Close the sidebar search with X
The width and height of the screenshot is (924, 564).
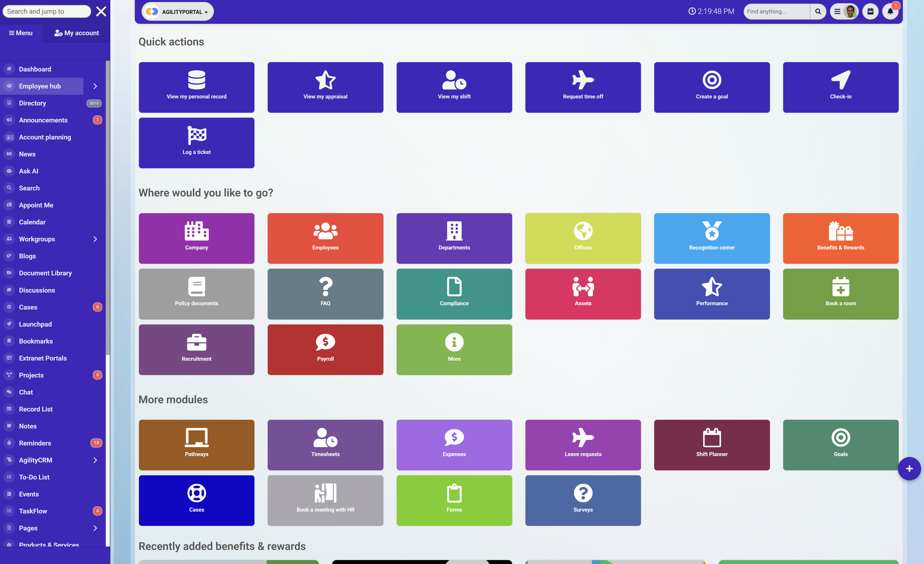tap(101, 11)
